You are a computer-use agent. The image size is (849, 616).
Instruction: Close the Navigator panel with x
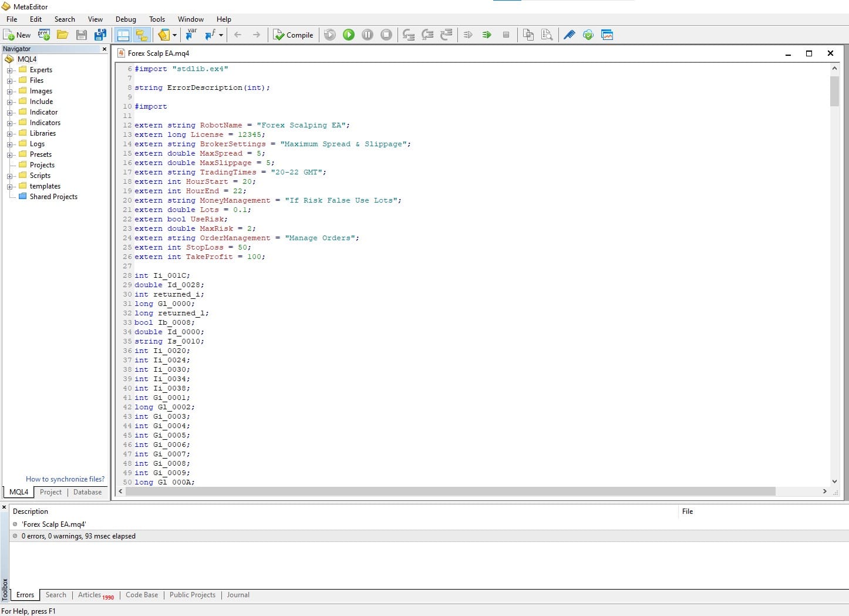[105, 49]
